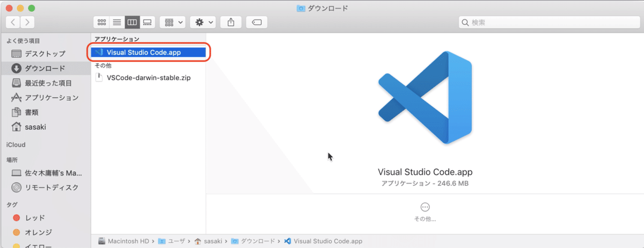Select Visual Studio Code.app in file list
Viewport: 644px width, 248px height.
click(149, 52)
